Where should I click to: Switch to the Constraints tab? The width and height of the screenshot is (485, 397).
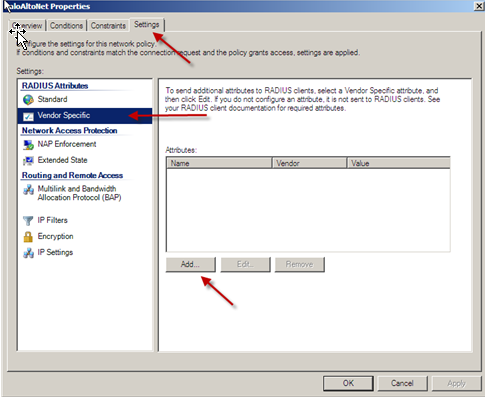[108, 26]
